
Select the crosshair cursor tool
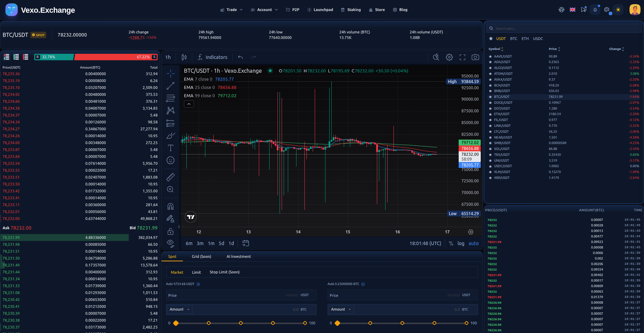coord(170,73)
